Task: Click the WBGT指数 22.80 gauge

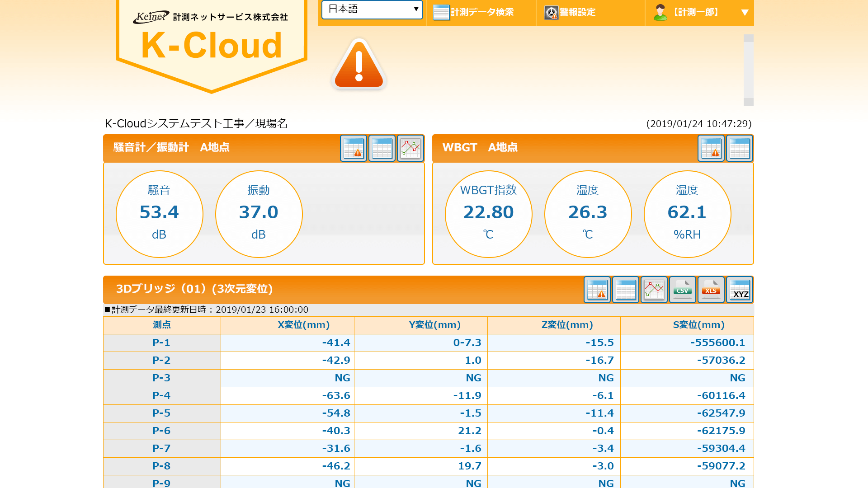Action: click(488, 214)
